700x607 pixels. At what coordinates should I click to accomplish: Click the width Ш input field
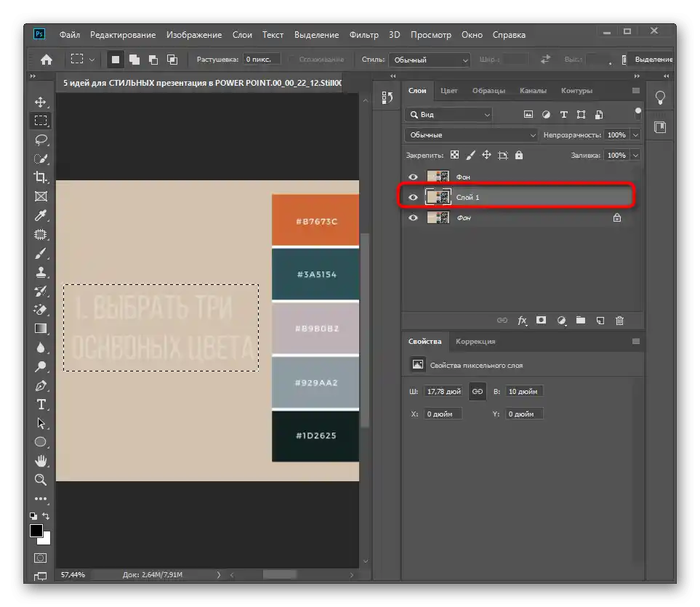click(x=443, y=391)
